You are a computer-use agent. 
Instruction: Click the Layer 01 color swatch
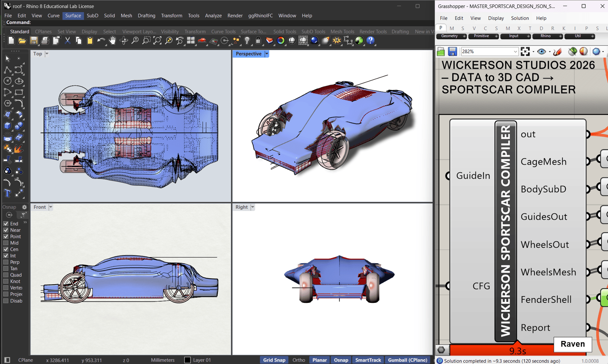click(x=187, y=360)
